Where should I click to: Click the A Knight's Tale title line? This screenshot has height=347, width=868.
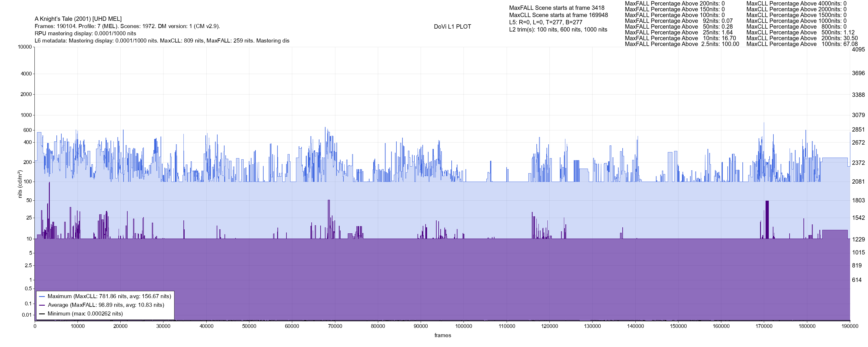tap(78, 19)
